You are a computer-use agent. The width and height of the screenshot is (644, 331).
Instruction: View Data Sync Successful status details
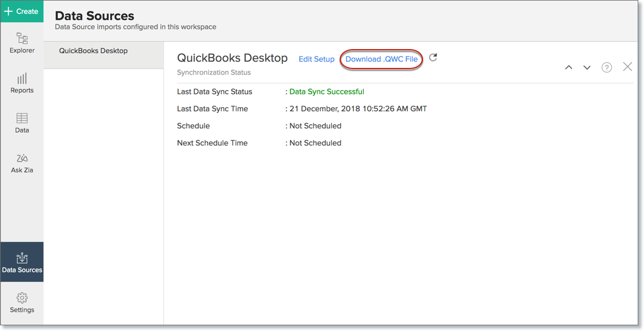(327, 91)
